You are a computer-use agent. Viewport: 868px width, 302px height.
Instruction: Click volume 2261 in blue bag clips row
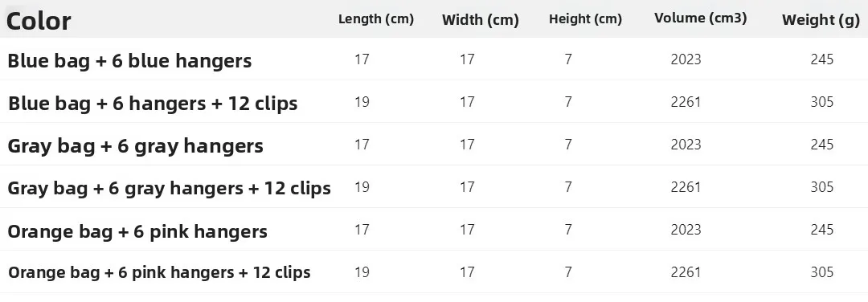686,102
